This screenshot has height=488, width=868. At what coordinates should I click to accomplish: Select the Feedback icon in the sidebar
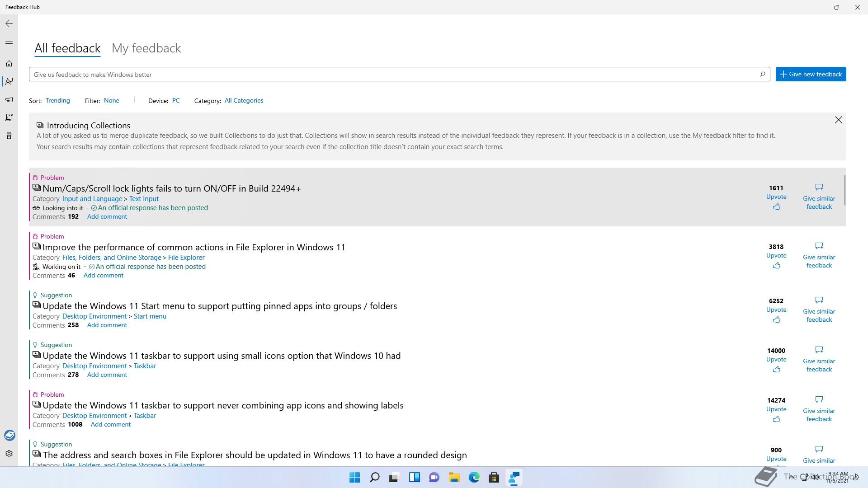coord(9,81)
